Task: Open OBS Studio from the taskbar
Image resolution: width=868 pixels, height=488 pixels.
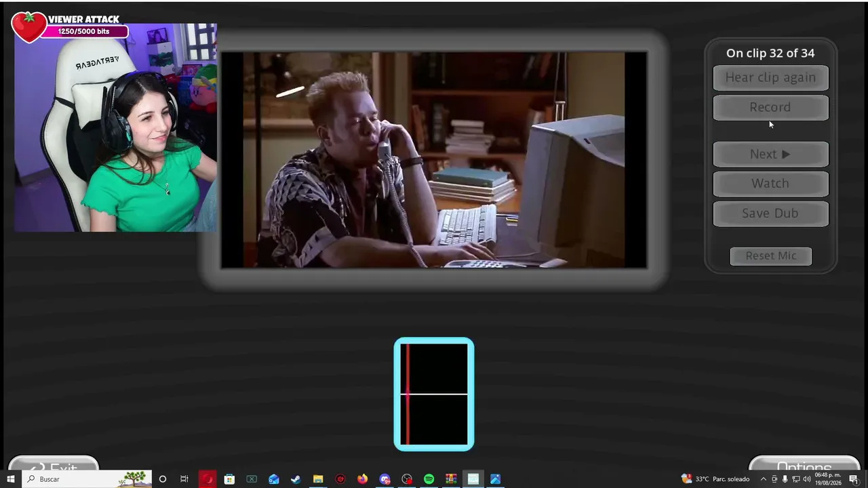Action: click(407, 479)
